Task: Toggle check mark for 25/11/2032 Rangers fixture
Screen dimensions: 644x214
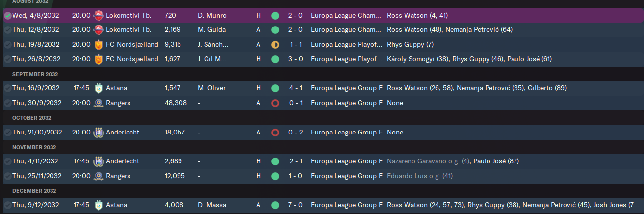Action: [7, 176]
